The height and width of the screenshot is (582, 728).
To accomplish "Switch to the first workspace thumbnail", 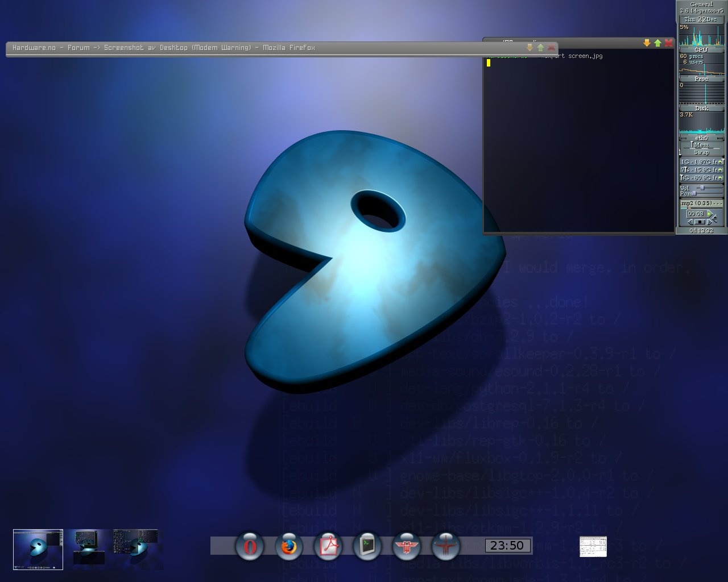I will pyautogui.click(x=38, y=549).
